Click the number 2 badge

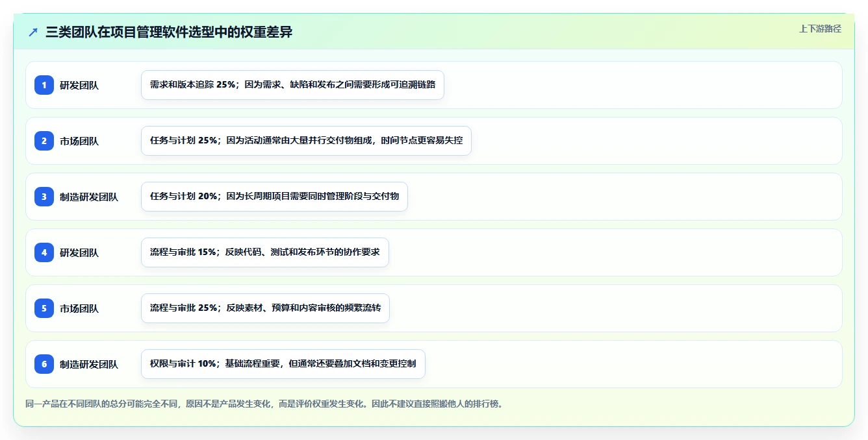(44, 141)
